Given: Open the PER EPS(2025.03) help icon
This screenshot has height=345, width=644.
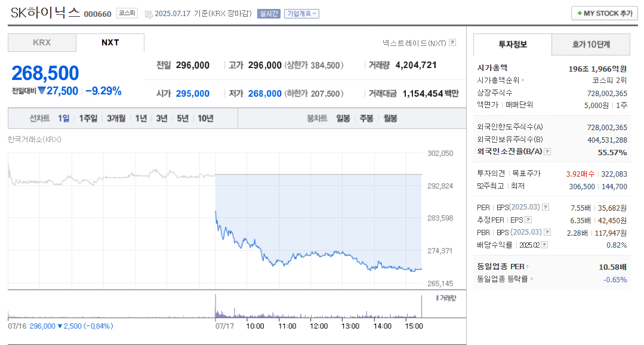Looking at the screenshot, I should pos(546,207).
